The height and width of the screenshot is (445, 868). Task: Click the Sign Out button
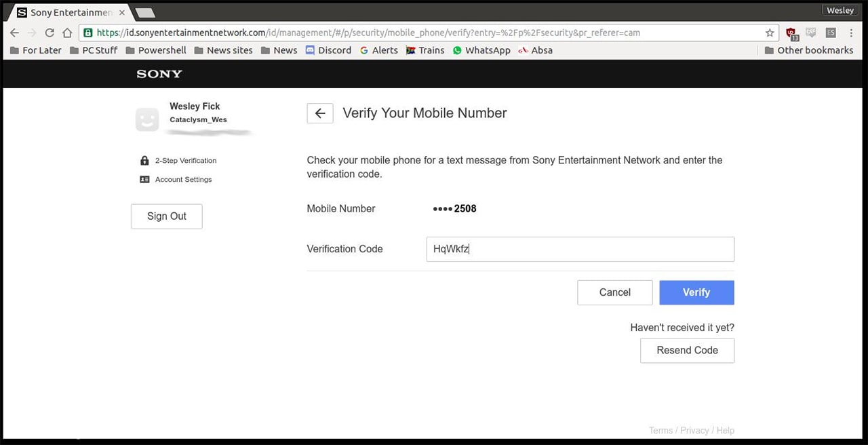pyautogui.click(x=167, y=216)
